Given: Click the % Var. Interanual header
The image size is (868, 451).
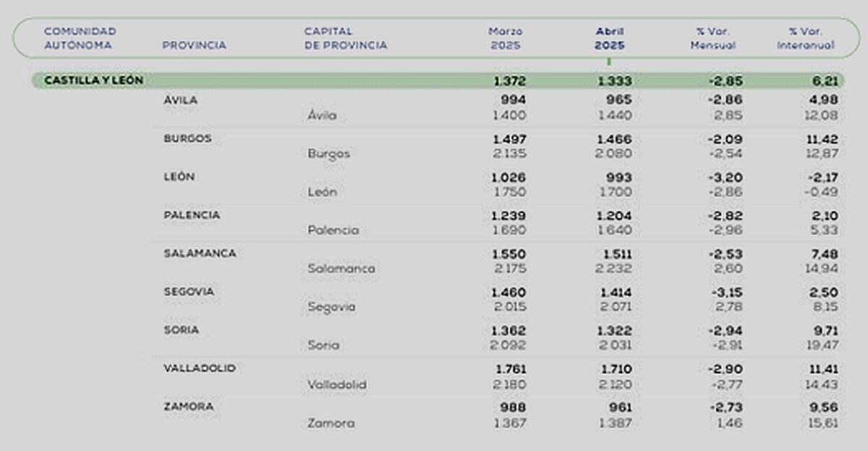Looking at the screenshot, I should point(806,38).
